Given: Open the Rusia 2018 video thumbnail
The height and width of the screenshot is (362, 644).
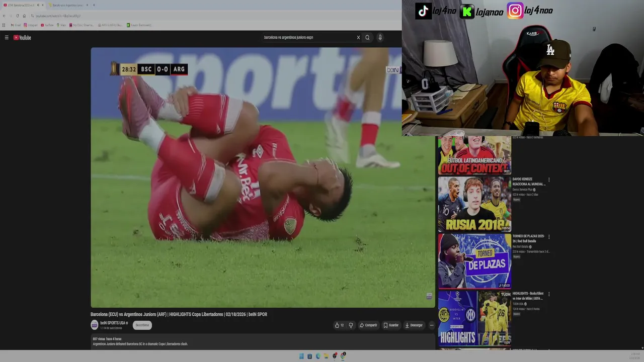Looking at the screenshot, I should (474, 204).
